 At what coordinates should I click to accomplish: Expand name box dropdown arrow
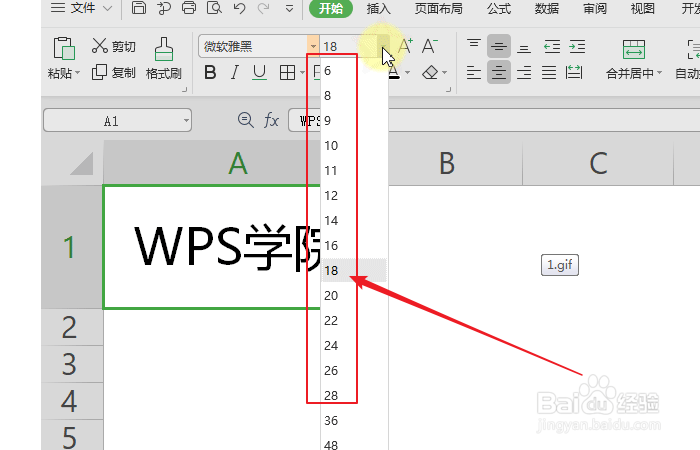point(186,121)
